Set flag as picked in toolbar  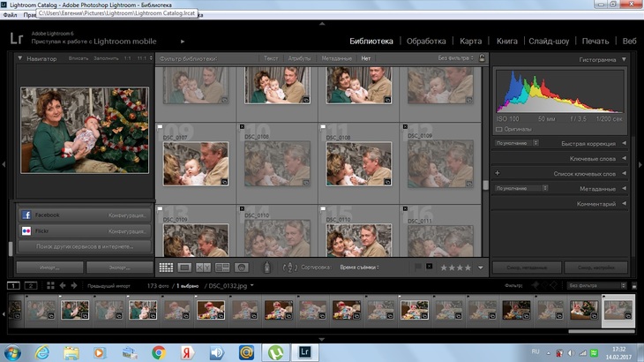click(x=418, y=267)
